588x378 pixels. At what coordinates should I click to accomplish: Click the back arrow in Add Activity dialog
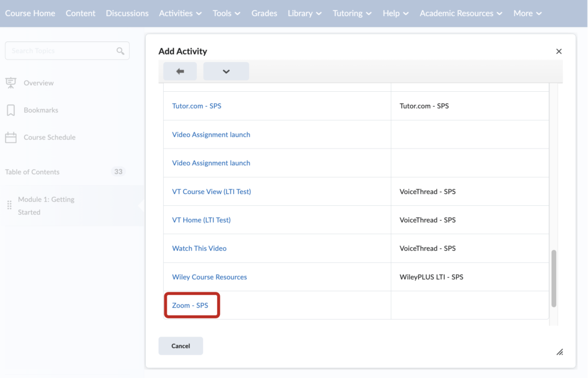click(x=180, y=71)
